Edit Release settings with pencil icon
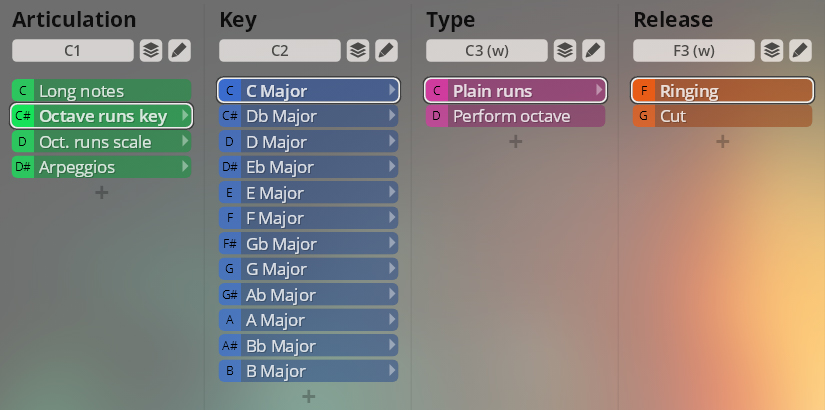Viewport: 825px width, 410px height. tap(800, 50)
